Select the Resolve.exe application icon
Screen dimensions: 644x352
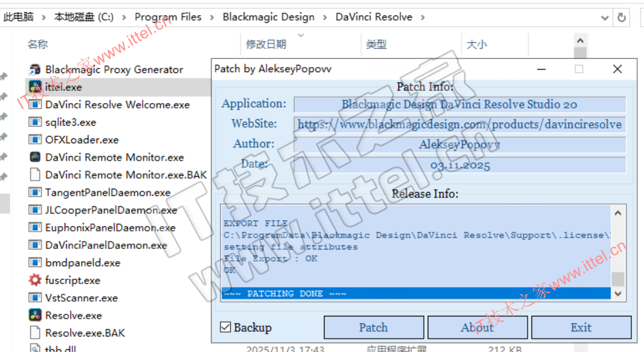pos(35,315)
